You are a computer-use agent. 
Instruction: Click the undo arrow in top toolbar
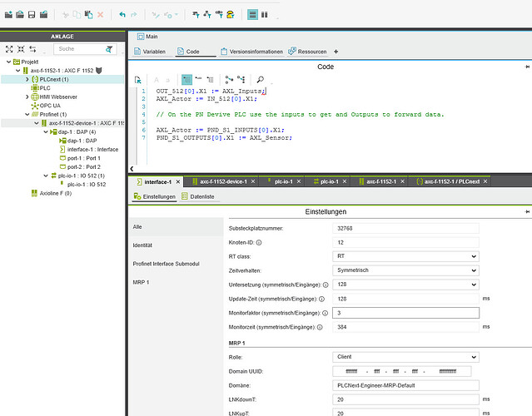(x=122, y=15)
